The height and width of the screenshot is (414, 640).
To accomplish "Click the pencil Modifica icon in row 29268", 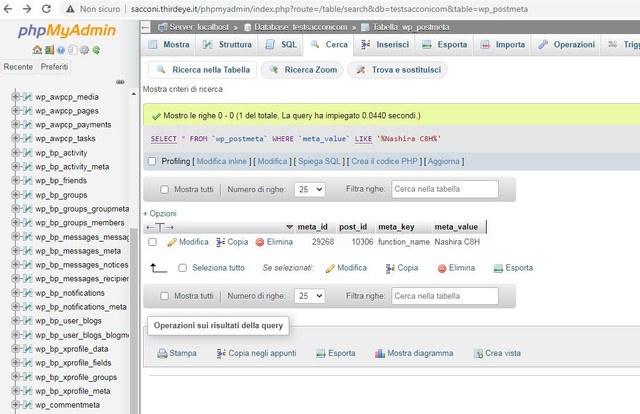I will click(172, 242).
